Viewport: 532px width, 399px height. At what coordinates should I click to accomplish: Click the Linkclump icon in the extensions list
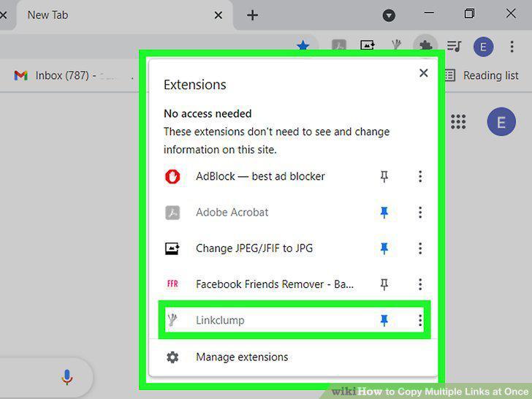pyautogui.click(x=172, y=319)
